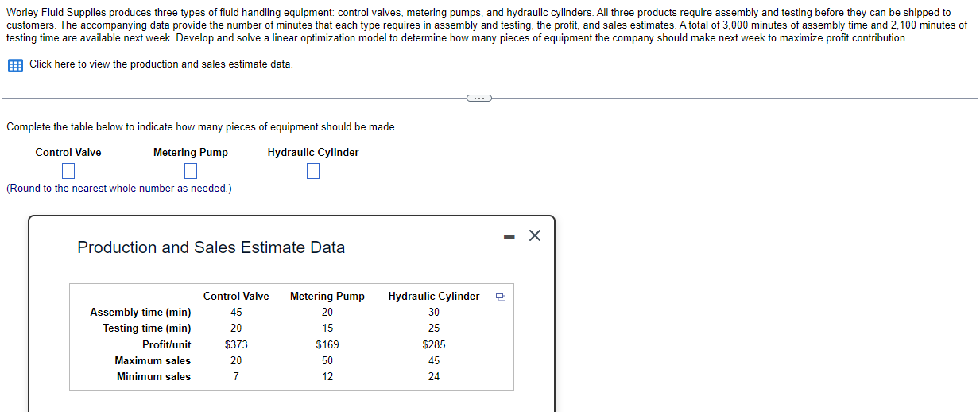The height and width of the screenshot is (412, 980).
Task: Click the 'Profit/unit' row label
Action: click(x=167, y=345)
